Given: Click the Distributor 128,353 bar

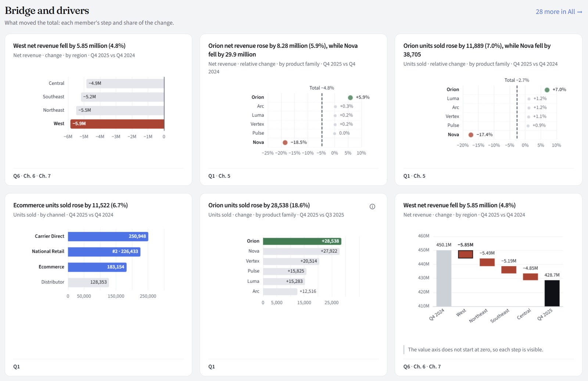Looking at the screenshot, I should (x=89, y=282).
